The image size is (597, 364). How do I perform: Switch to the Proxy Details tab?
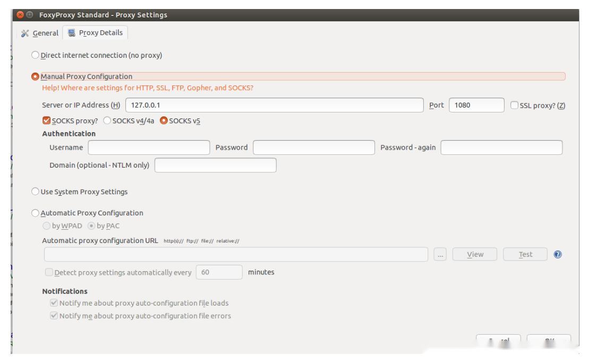tap(95, 33)
